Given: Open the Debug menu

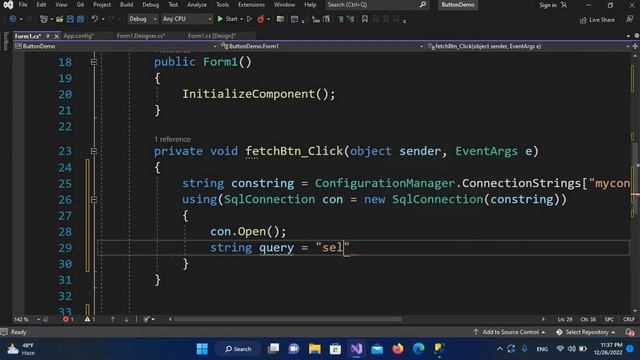Looking at the screenshot, I should click(x=151, y=5).
